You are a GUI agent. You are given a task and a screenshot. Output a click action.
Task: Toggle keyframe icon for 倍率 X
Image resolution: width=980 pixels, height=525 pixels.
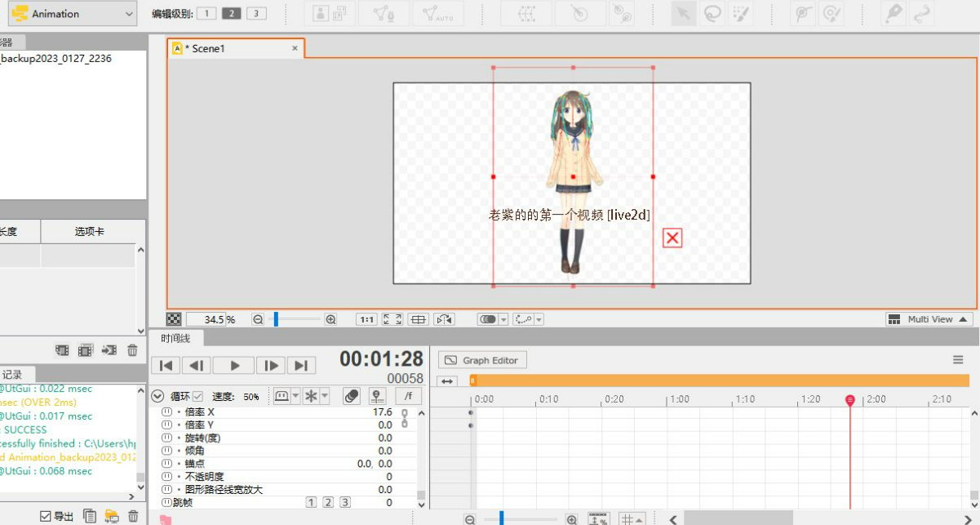(x=167, y=412)
